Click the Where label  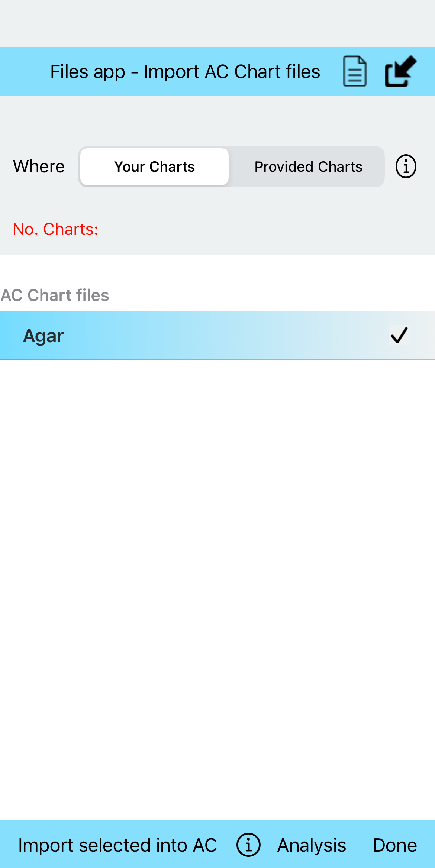pos(39,166)
